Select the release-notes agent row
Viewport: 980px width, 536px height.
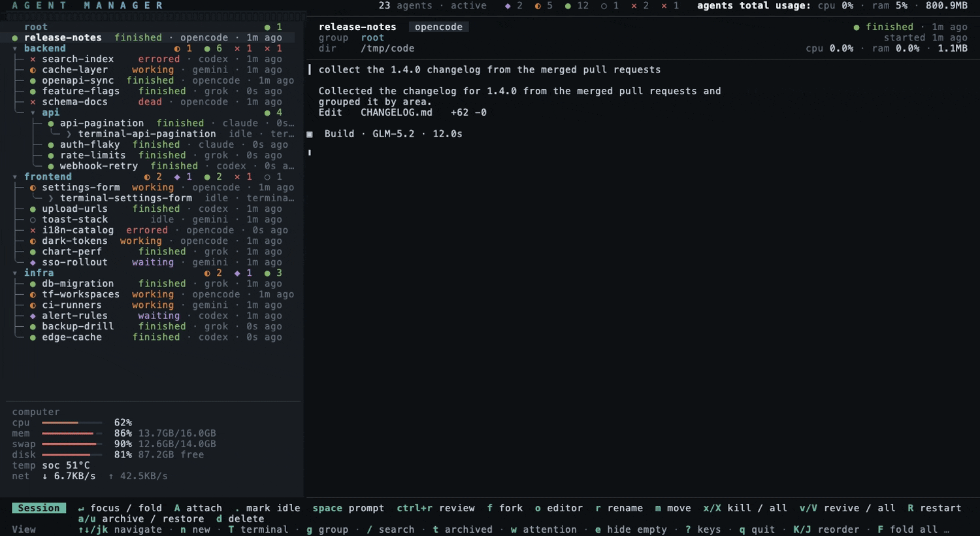tap(147, 38)
